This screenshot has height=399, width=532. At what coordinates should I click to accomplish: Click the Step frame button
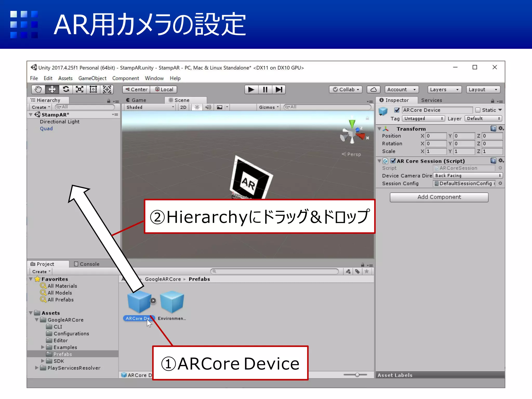pos(279,90)
